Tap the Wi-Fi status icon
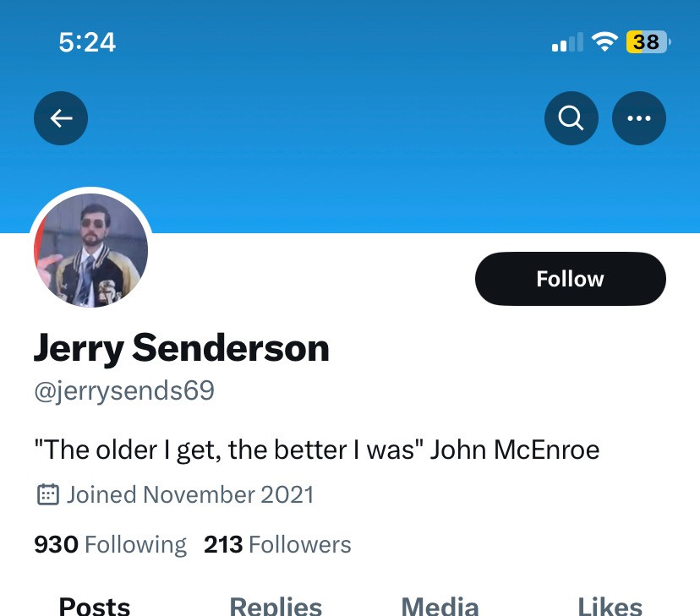The image size is (700, 616). point(604,41)
